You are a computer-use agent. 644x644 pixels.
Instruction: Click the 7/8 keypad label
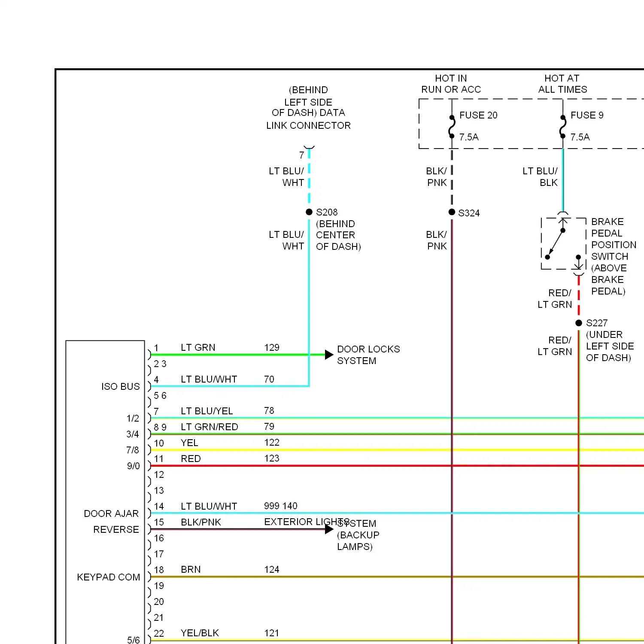tap(133, 450)
